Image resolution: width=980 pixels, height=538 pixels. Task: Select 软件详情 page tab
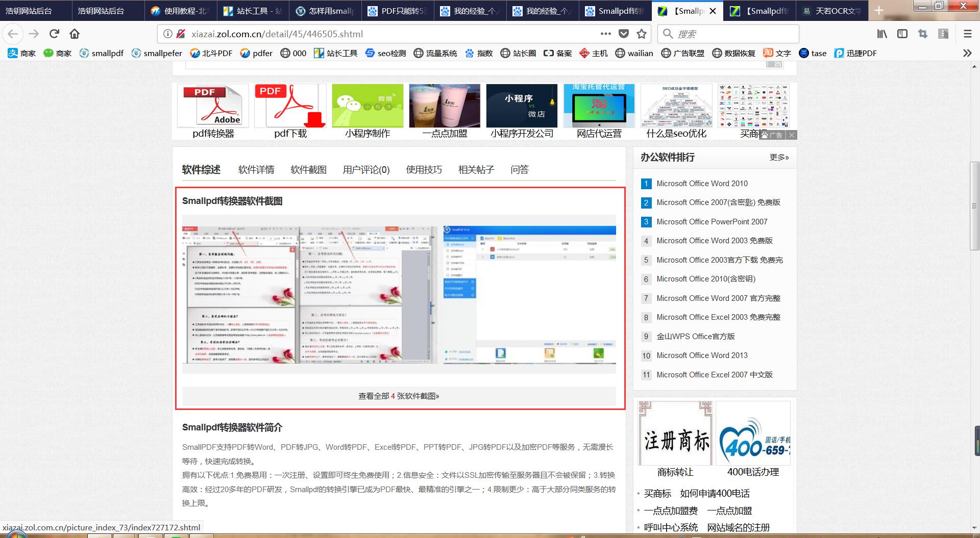pyautogui.click(x=256, y=169)
